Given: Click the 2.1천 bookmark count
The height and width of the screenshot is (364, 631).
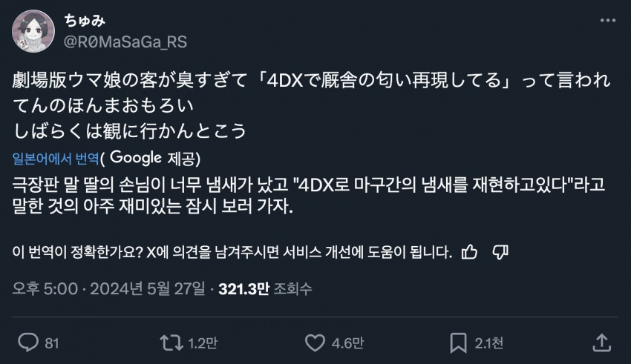Looking at the screenshot, I should [489, 343].
